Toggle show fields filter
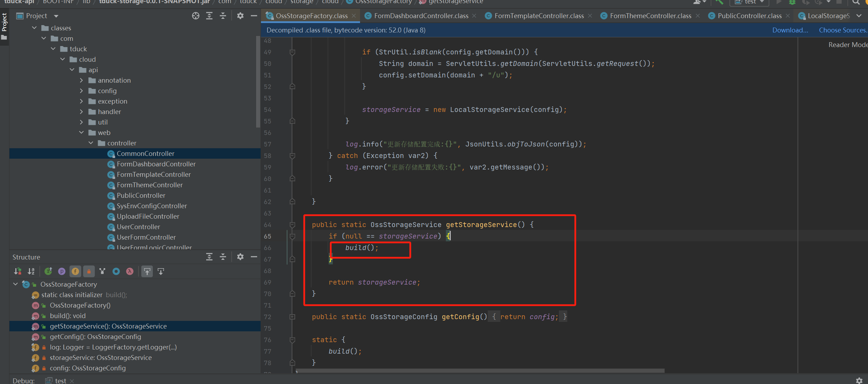Image resolution: width=868 pixels, height=384 pixels. [75, 271]
